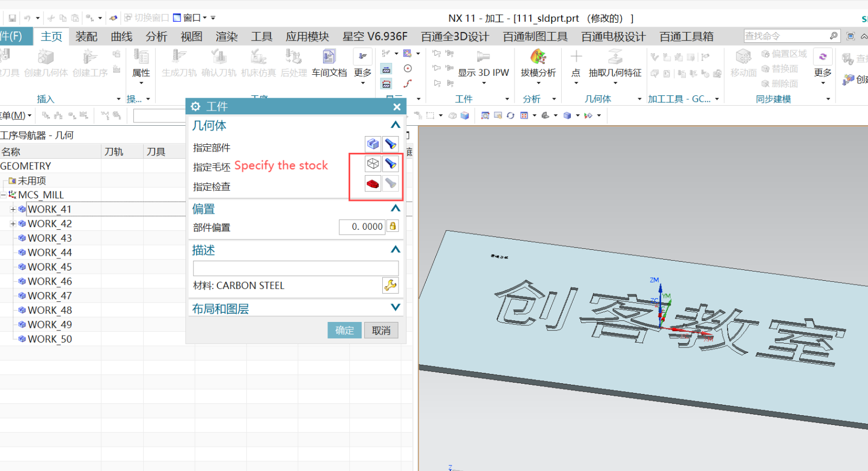The height and width of the screenshot is (471, 868).
Task: Click the save icon in quick access bar
Action: click(x=12, y=18)
